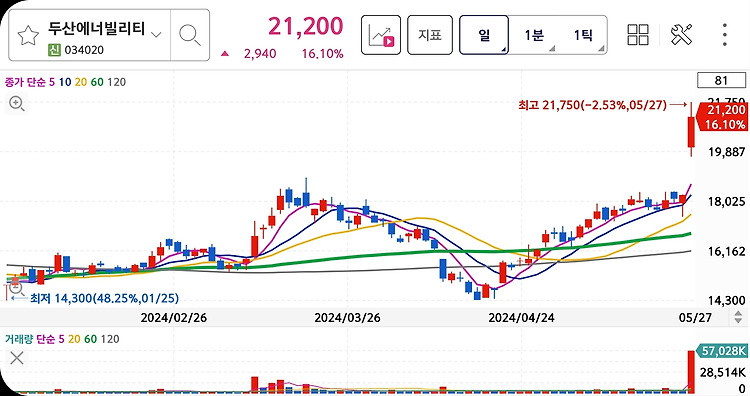Toggle the 5-period volume moving average
Image resolution: width=750 pixels, height=396 pixels.
coord(61,339)
